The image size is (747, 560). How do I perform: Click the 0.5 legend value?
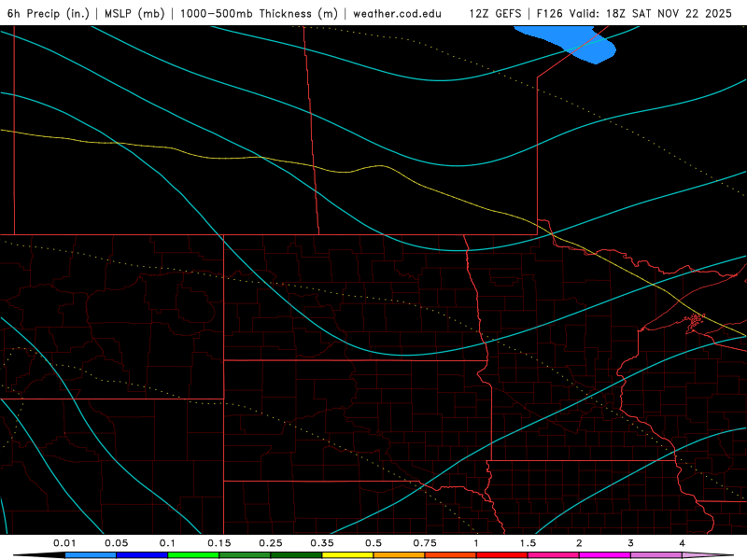point(373,543)
